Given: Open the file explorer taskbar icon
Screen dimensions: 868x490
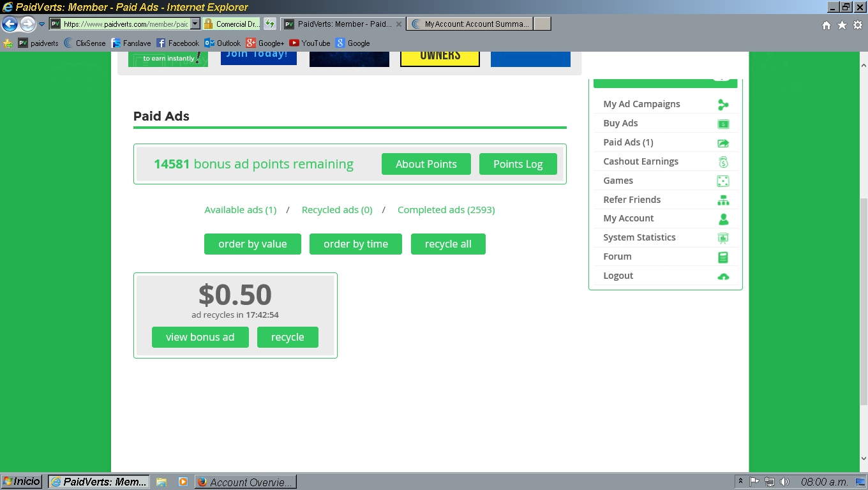Looking at the screenshot, I should pos(161,482).
